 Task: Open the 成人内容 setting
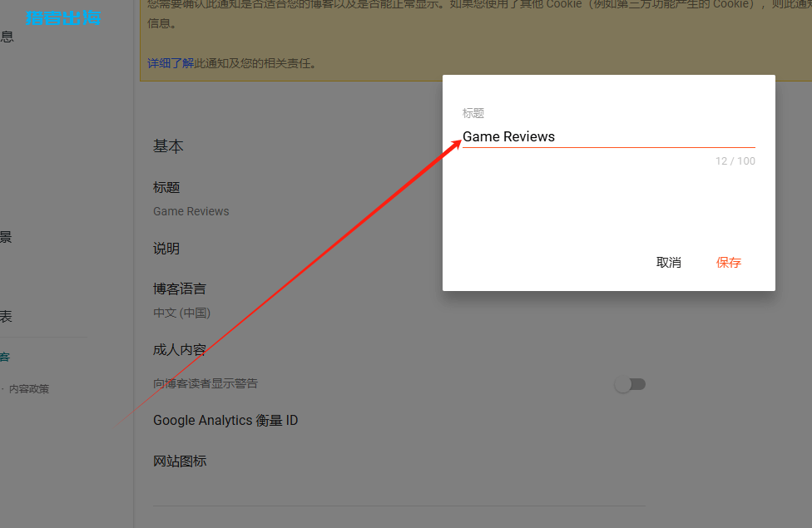(x=180, y=350)
